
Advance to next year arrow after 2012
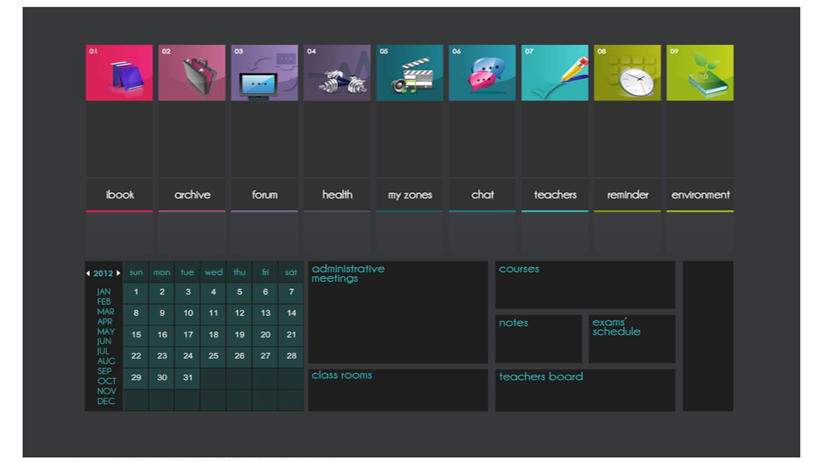(x=119, y=273)
